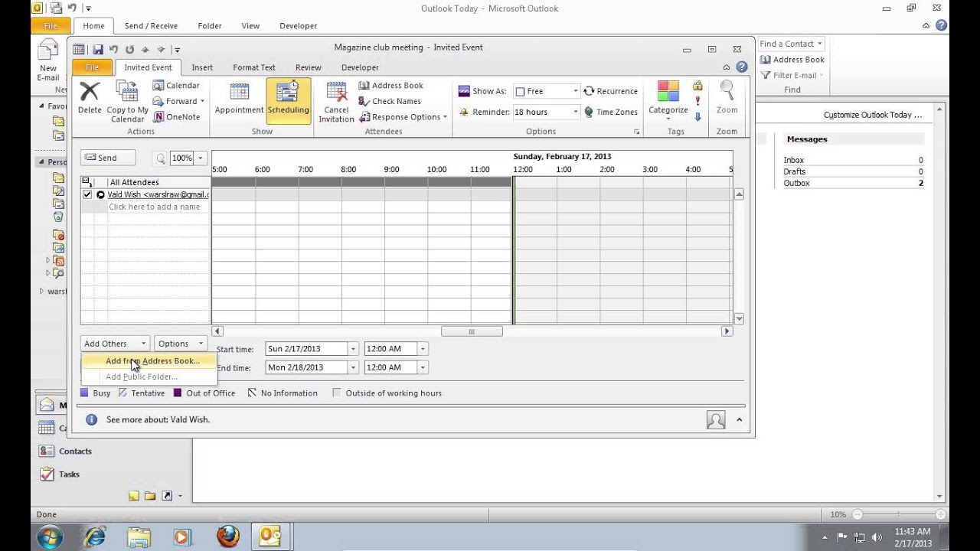Click Windows Start button
The image size is (980, 551).
pyautogui.click(x=48, y=536)
